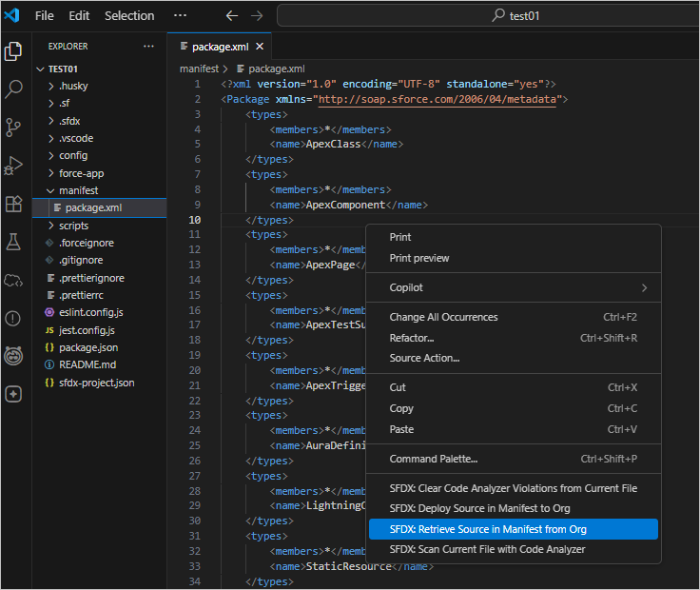Select SFDX: Clear Code Analyzer Violations from Current File
700x590 pixels.
514,488
